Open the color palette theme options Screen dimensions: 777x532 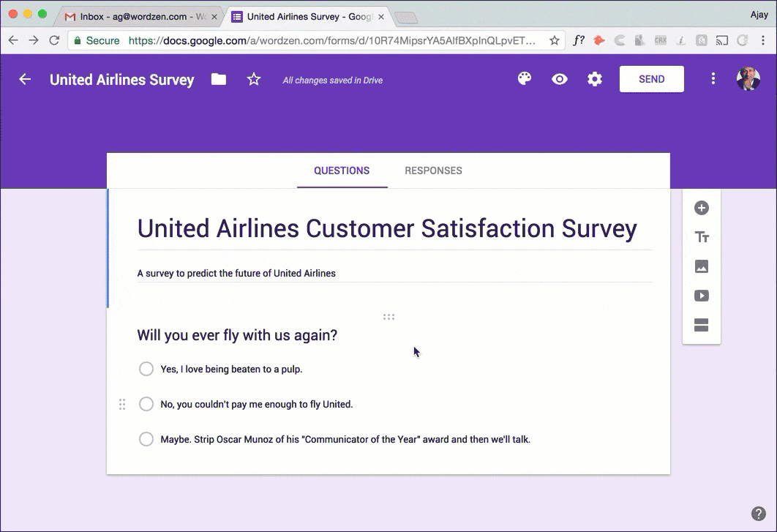tap(525, 79)
